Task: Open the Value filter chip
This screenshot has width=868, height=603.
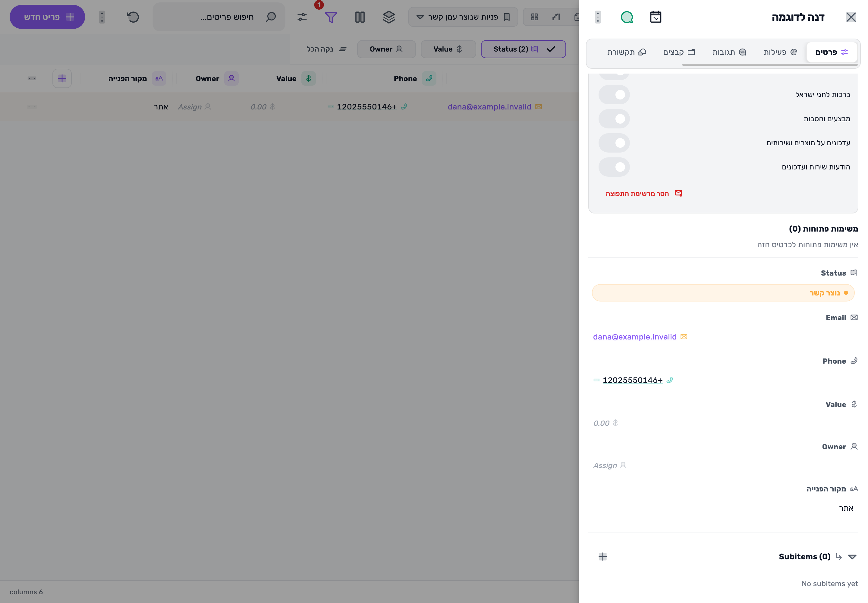Action: click(x=448, y=49)
